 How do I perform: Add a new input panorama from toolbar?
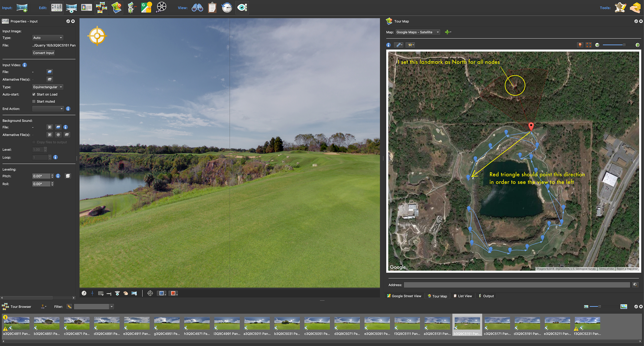click(22, 8)
